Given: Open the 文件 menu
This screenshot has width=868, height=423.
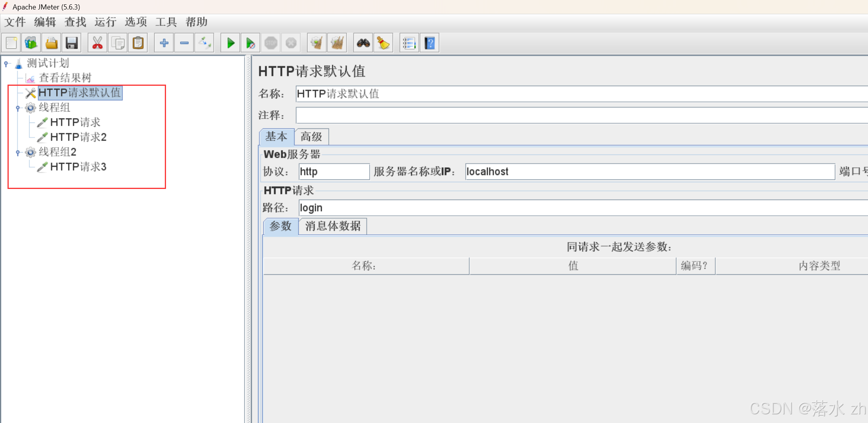Looking at the screenshot, I should (x=15, y=22).
